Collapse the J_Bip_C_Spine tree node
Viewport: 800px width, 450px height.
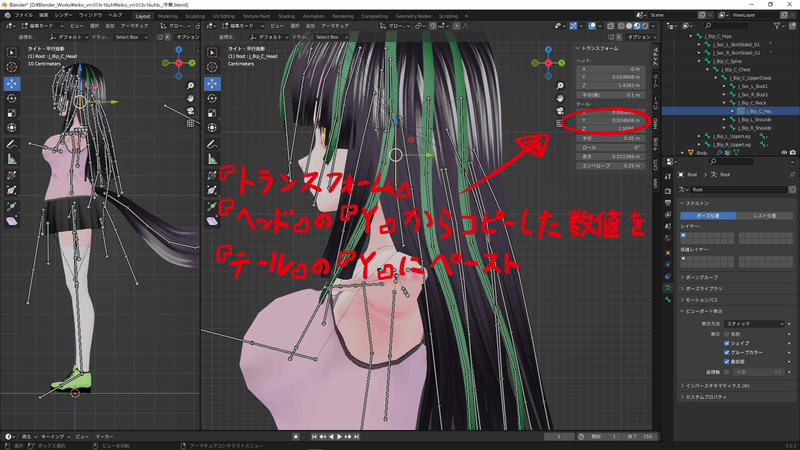(699, 61)
